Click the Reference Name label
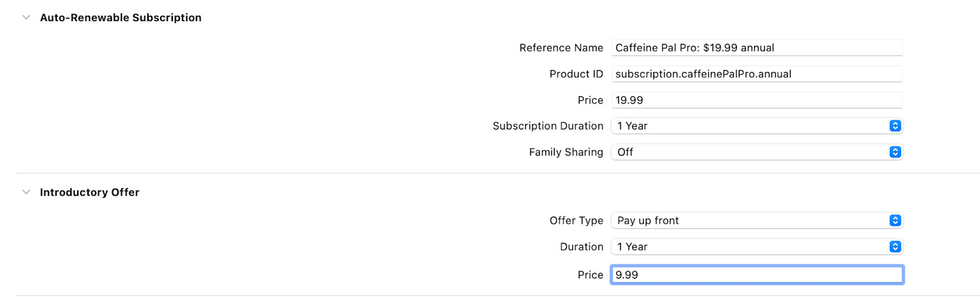 coord(561,48)
